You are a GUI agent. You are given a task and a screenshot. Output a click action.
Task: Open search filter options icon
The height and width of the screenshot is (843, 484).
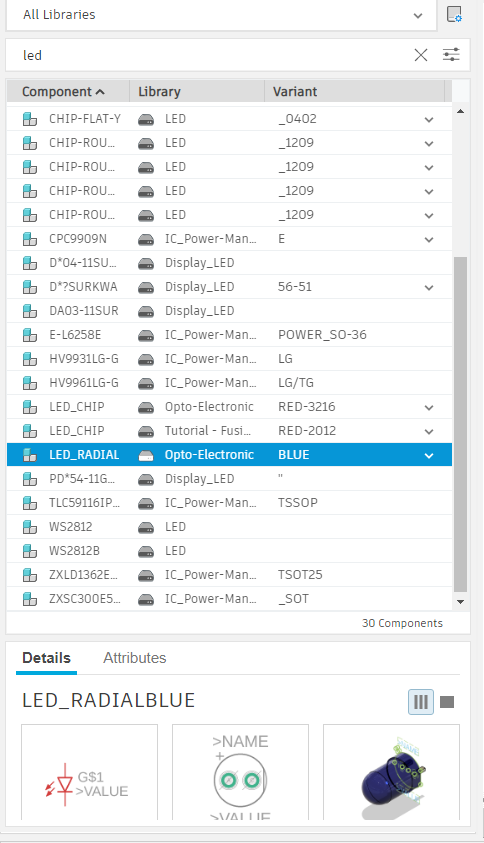pyautogui.click(x=451, y=55)
